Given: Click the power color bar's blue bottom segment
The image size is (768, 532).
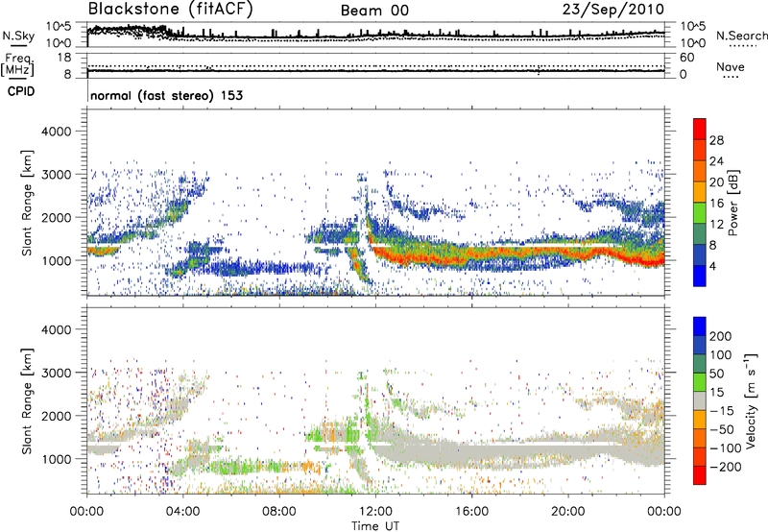Looking at the screenshot, I should coord(700,276).
